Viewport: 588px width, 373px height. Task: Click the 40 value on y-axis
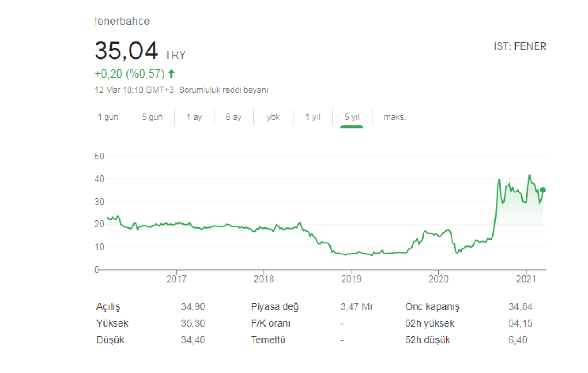pos(100,179)
